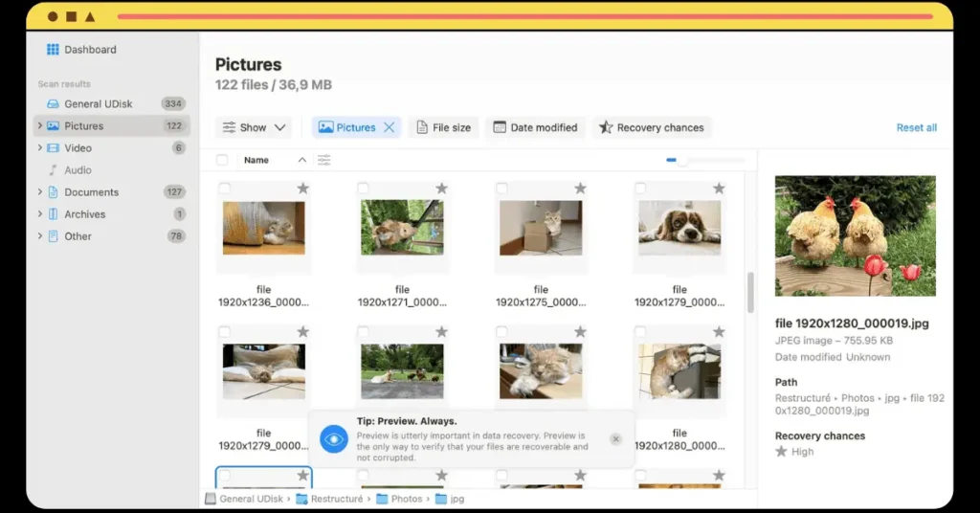Check the dog picture checkbox
The width and height of the screenshot is (980, 513).
(640, 189)
